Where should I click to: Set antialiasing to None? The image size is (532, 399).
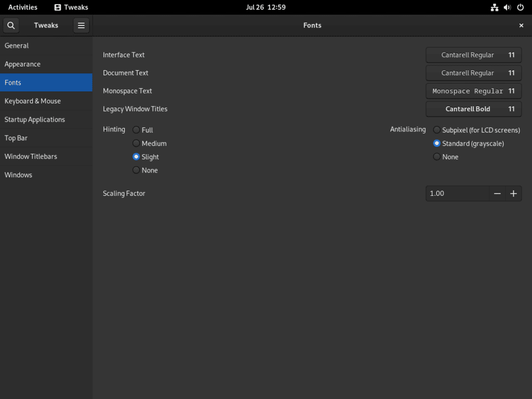(436, 156)
